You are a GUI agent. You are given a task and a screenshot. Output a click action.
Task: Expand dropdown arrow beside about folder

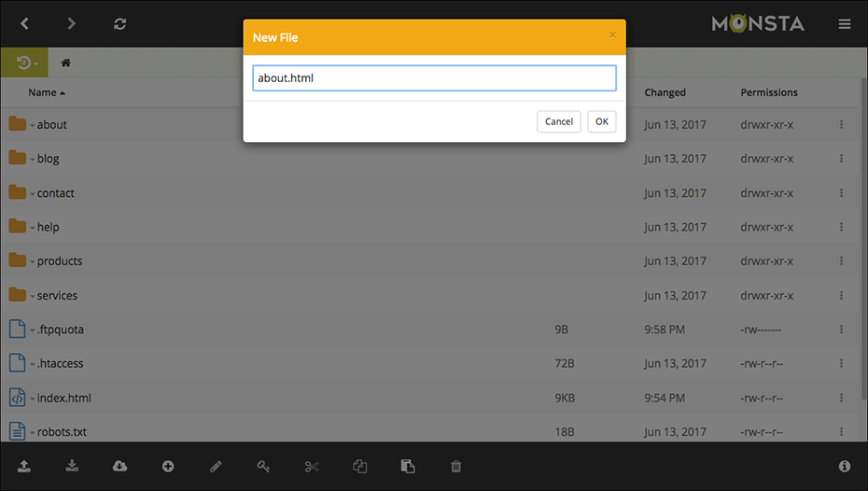[x=32, y=126]
